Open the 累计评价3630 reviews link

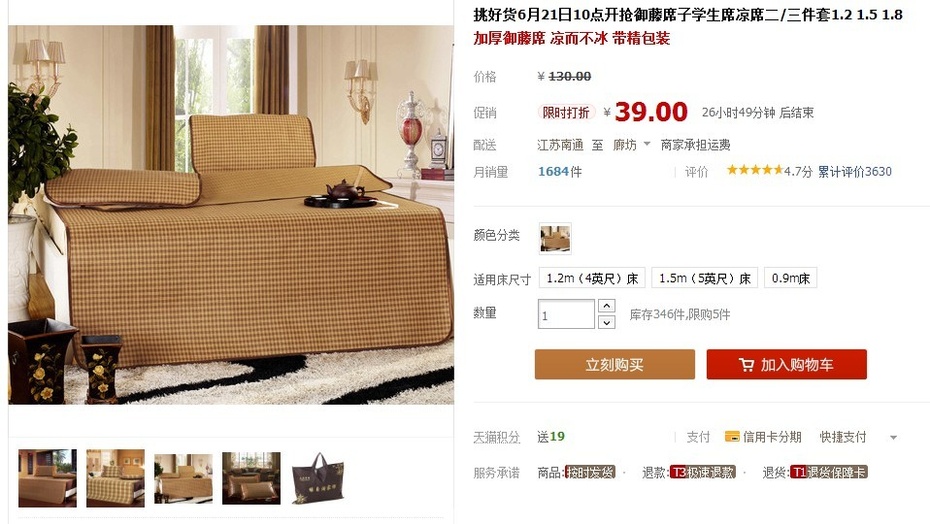click(x=855, y=172)
